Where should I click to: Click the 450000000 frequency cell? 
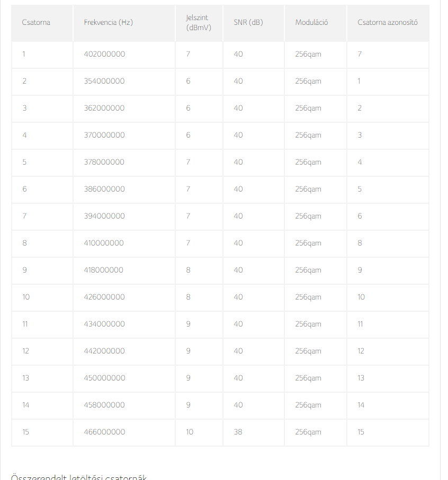[104, 378]
